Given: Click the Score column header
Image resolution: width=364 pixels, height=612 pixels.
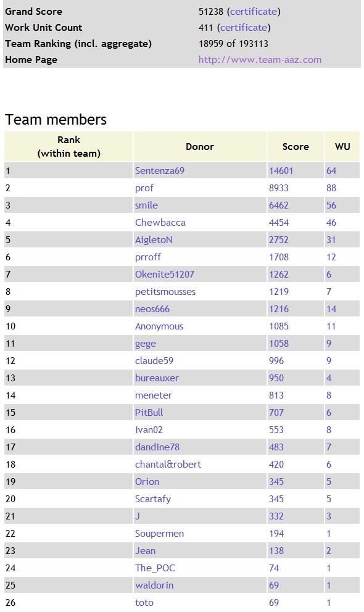Looking at the screenshot, I should pos(296,147).
